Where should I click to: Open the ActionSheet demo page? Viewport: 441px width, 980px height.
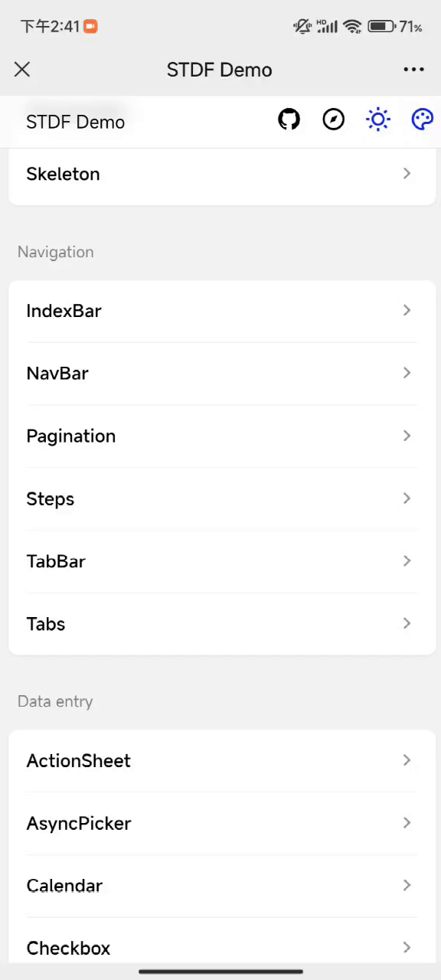220,760
